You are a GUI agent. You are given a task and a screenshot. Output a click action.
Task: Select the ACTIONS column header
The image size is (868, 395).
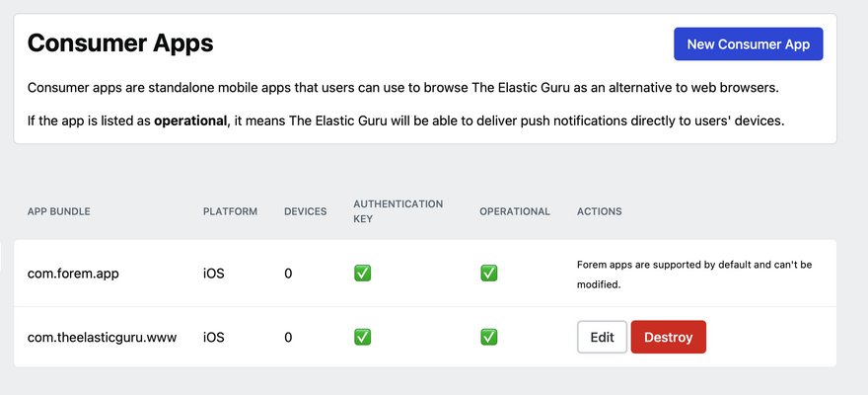(x=600, y=211)
